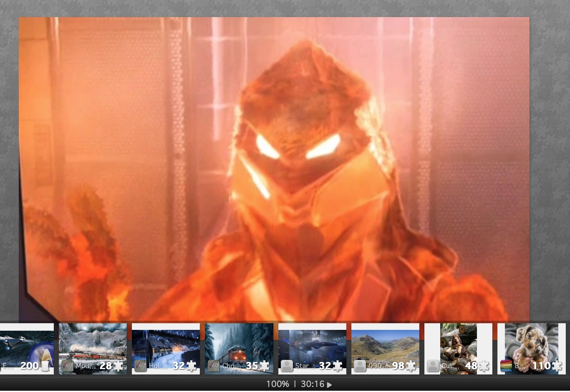Click the rainbow avatar on 110-piece puzzle

click(x=506, y=366)
